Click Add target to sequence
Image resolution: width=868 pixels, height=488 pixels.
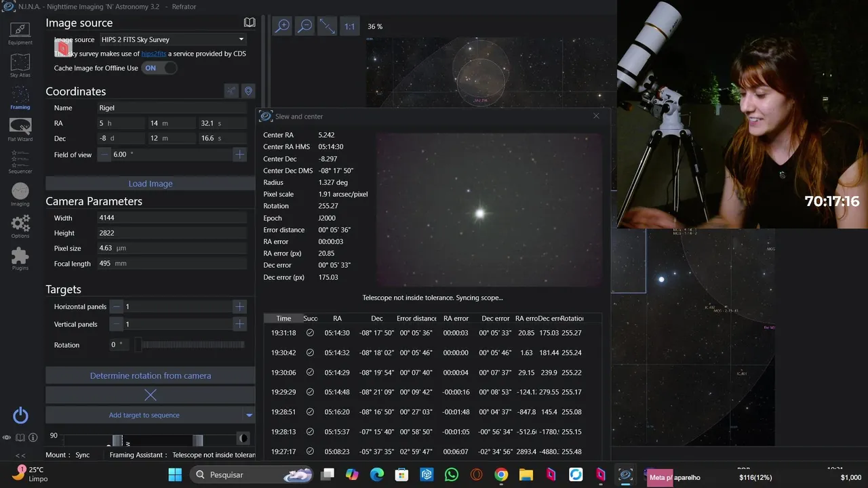pos(144,415)
